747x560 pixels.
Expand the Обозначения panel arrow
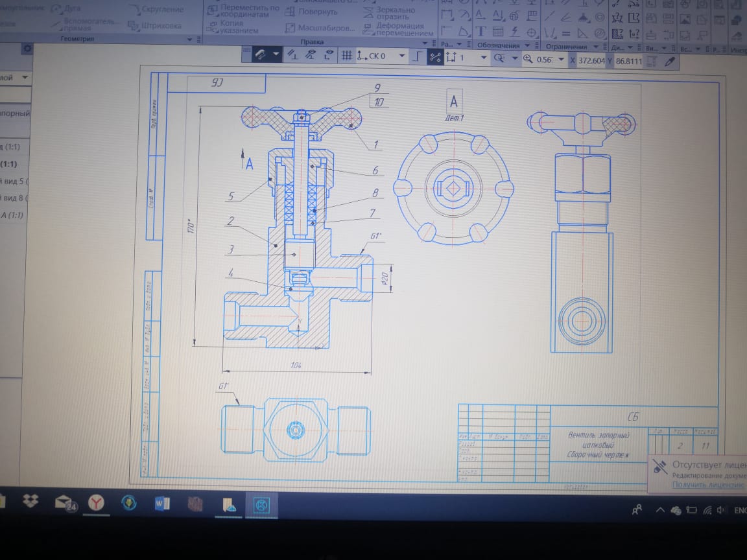527,46
